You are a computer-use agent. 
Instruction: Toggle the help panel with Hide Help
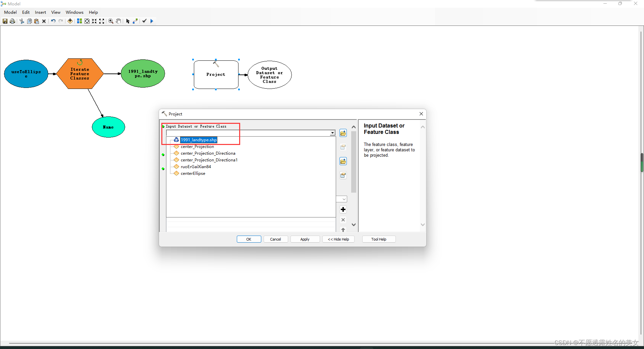click(338, 239)
